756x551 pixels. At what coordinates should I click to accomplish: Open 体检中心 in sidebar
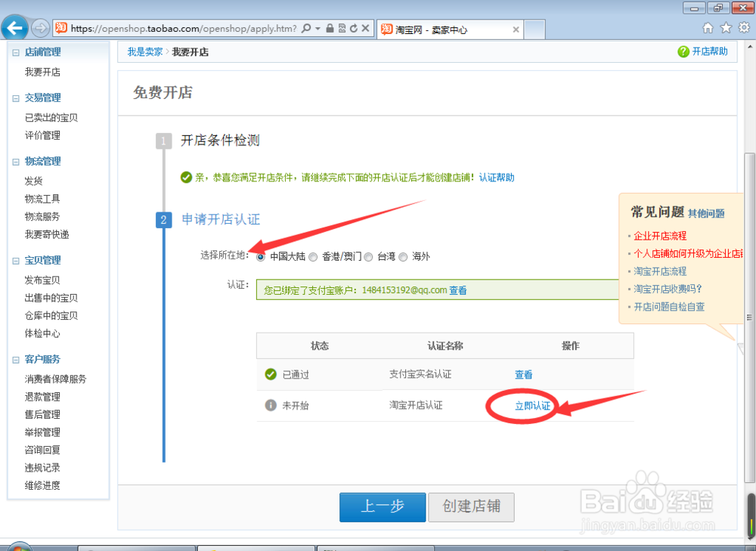pos(42,333)
